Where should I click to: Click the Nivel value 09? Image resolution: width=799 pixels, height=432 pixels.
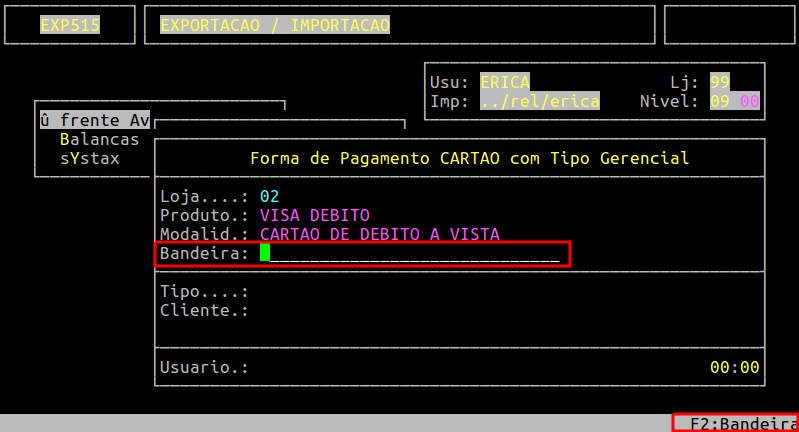(720, 101)
